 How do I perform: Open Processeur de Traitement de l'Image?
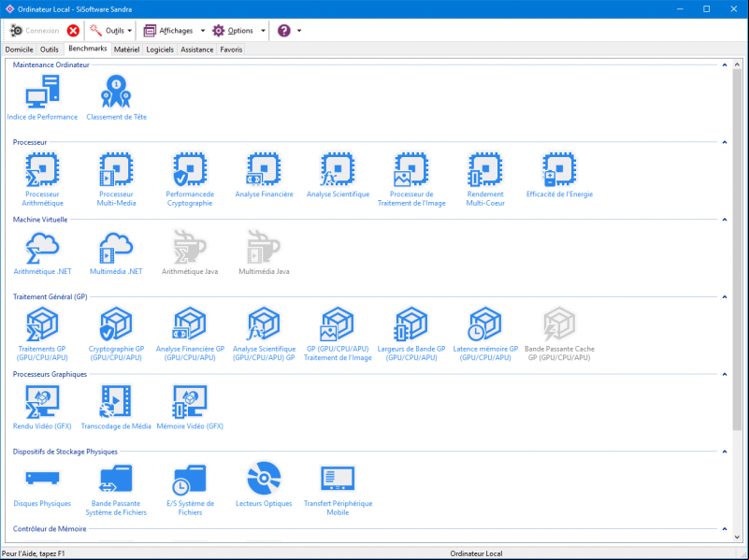(411, 179)
